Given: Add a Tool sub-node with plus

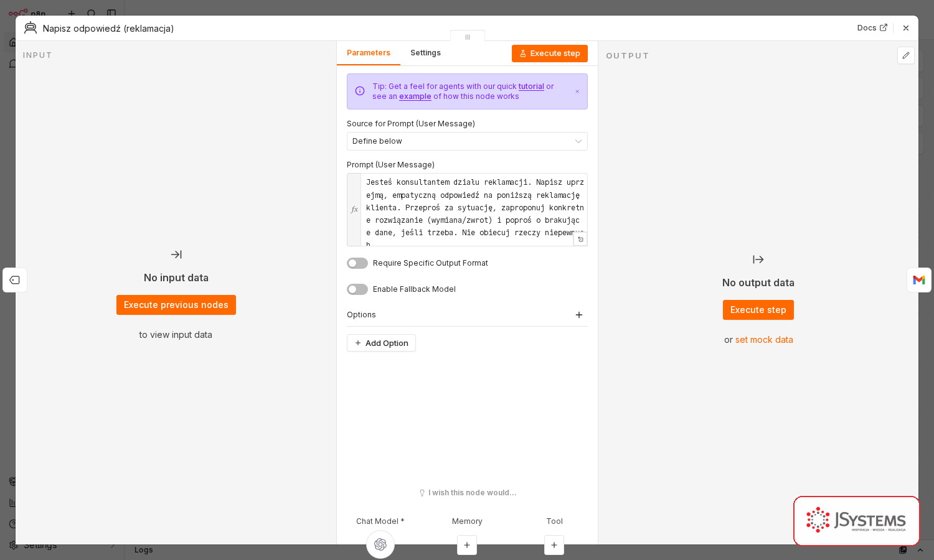Looking at the screenshot, I should [554, 545].
